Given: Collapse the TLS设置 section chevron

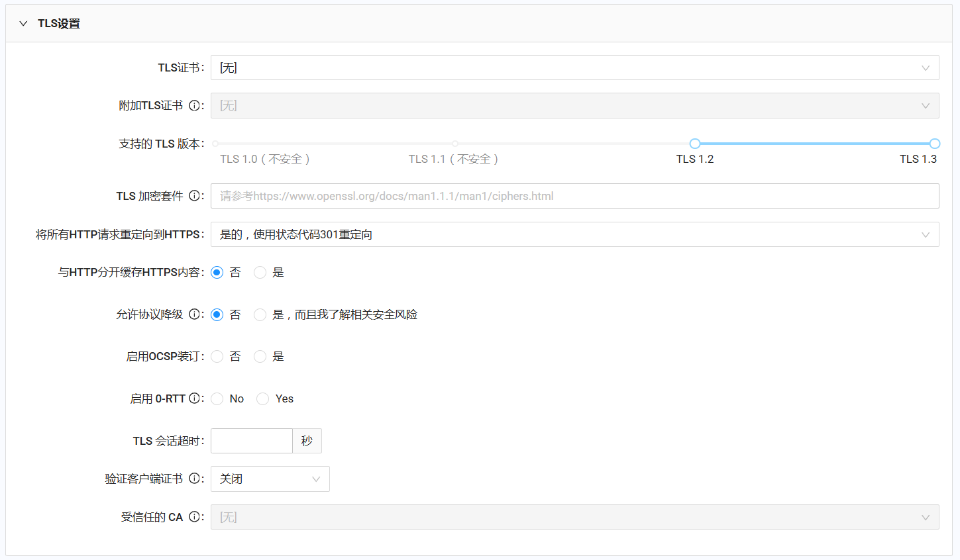Looking at the screenshot, I should tap(23, 23).
